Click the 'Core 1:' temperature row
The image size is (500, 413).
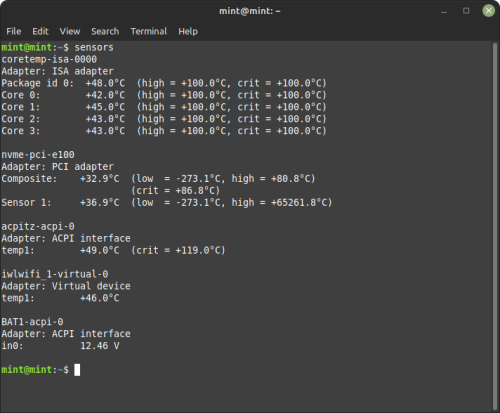tap(164, 107)
